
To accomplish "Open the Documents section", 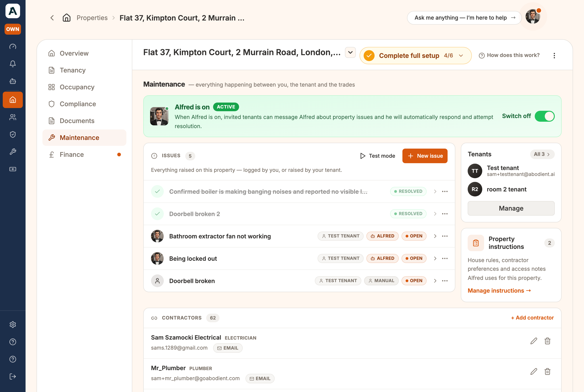I will coord(84,121).
